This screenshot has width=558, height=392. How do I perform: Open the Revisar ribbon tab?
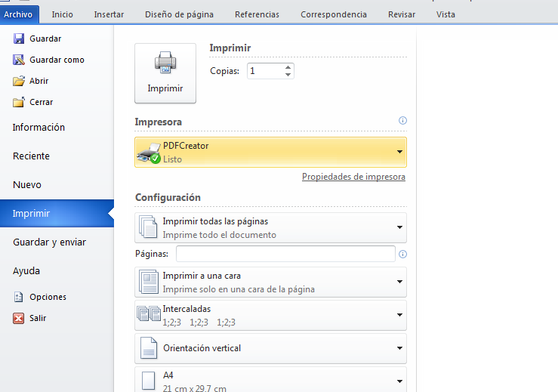tap(401, 14)
